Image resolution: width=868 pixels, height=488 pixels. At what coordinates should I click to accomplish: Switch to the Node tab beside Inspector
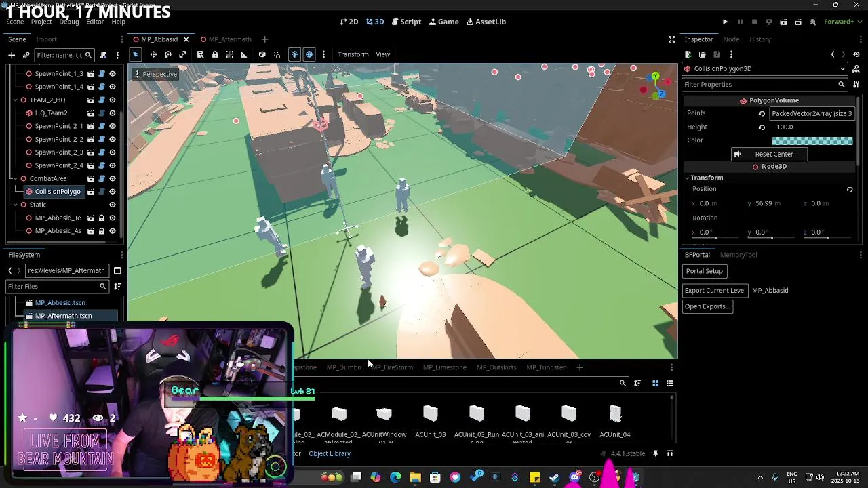[x=731, y=39]
